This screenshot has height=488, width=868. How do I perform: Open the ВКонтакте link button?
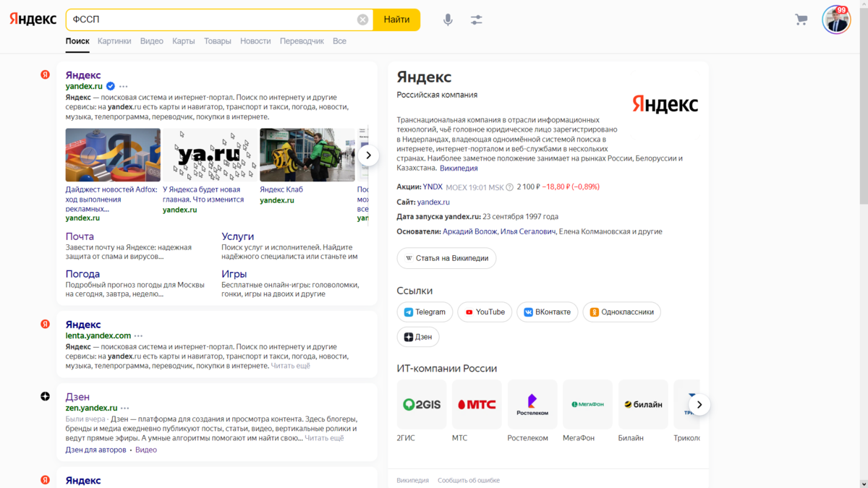pyautogui.click(x=548, y=312)
